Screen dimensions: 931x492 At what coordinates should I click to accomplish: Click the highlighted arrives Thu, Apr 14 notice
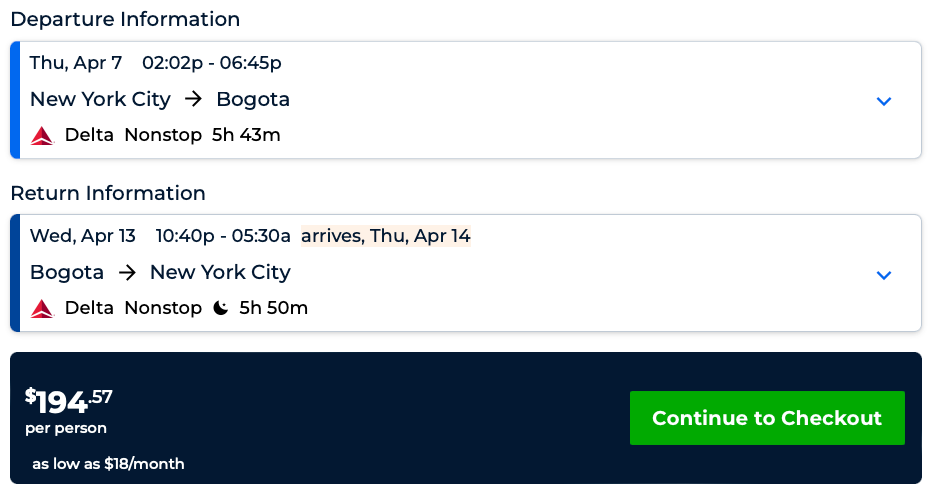[385, 236]
